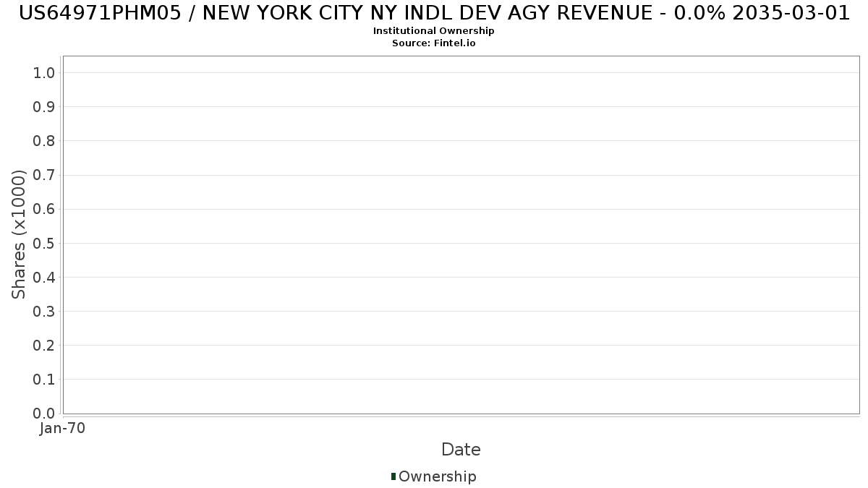Click the 0.7 y-axis tick label
This screenshot has height=488, width=868.
pyautogui.click(x=44, y=175)
